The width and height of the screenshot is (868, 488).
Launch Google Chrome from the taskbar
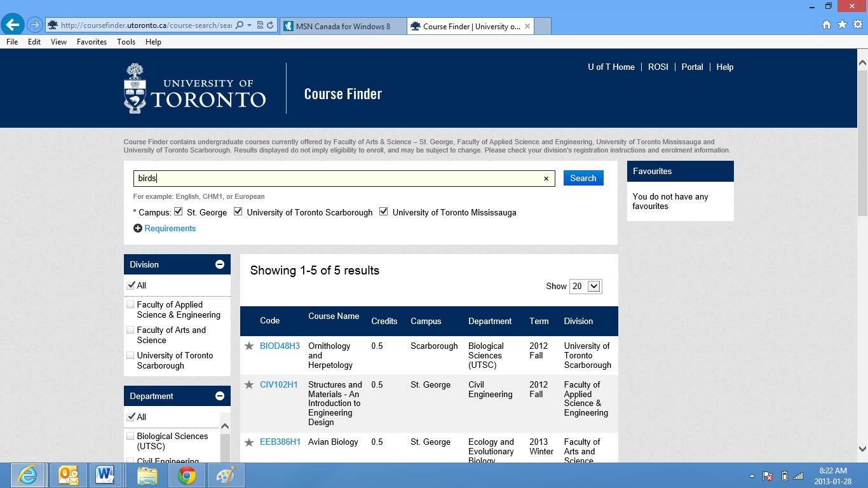pos(187,475)
